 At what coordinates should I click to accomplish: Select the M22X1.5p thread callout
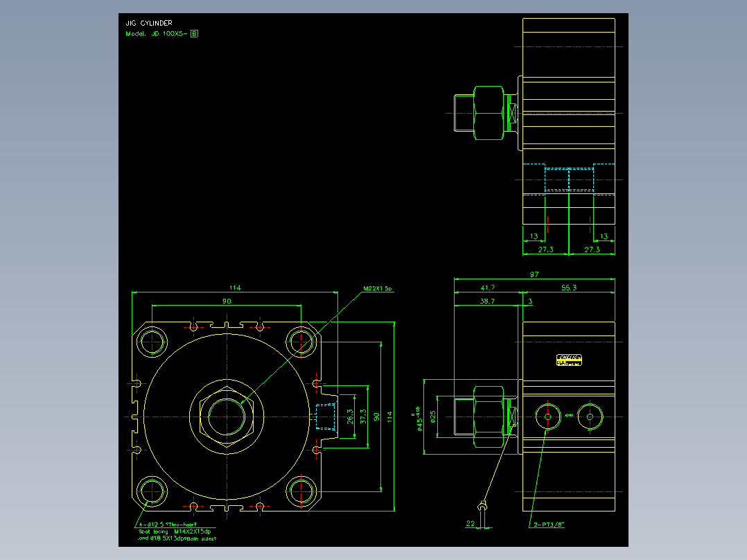[377, 288]
